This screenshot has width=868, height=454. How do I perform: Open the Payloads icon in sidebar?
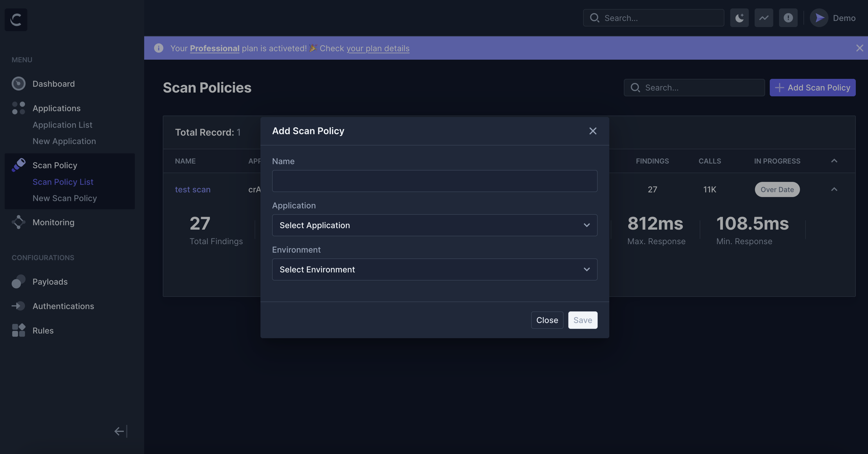[19, 282]
